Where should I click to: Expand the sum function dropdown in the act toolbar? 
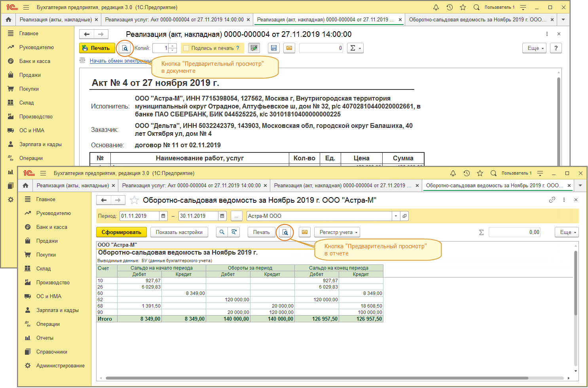point(355,48)
